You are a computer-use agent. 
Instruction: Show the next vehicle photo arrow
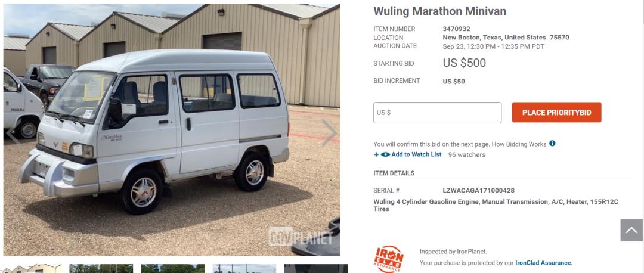(329, 132)
